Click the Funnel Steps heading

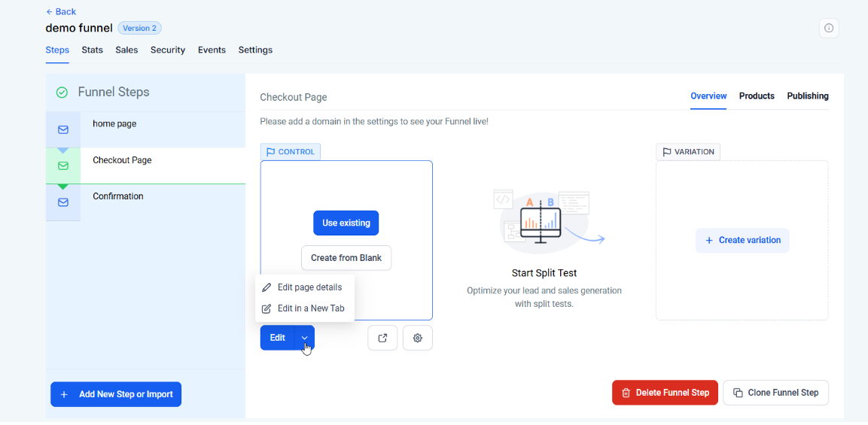tap(114, 92)
